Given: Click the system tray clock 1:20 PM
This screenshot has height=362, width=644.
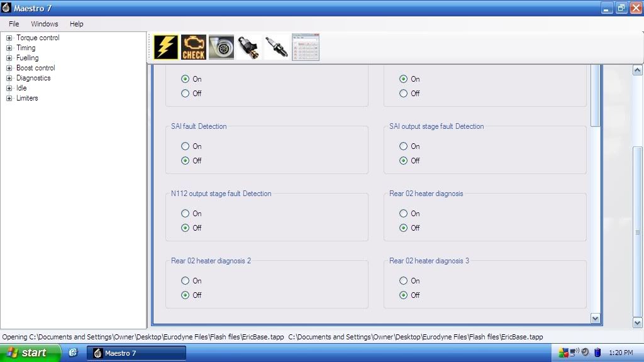Looking at the screenshot, I should tap(621, 353).
